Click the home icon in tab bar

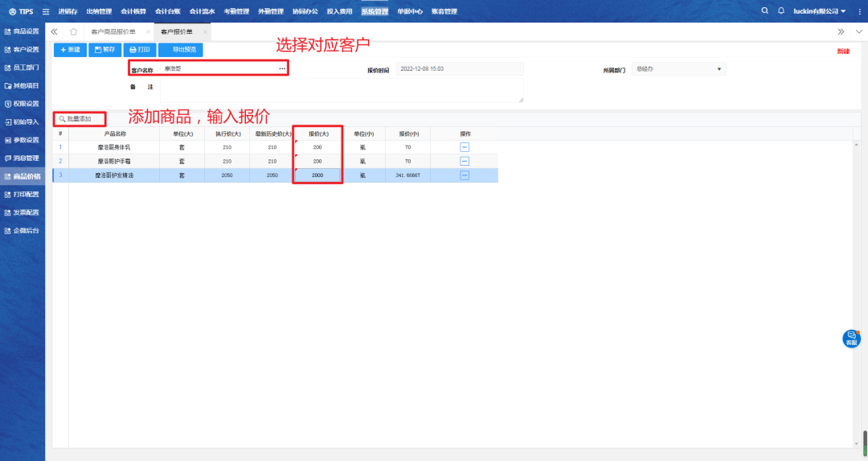(x=73, y=31)
